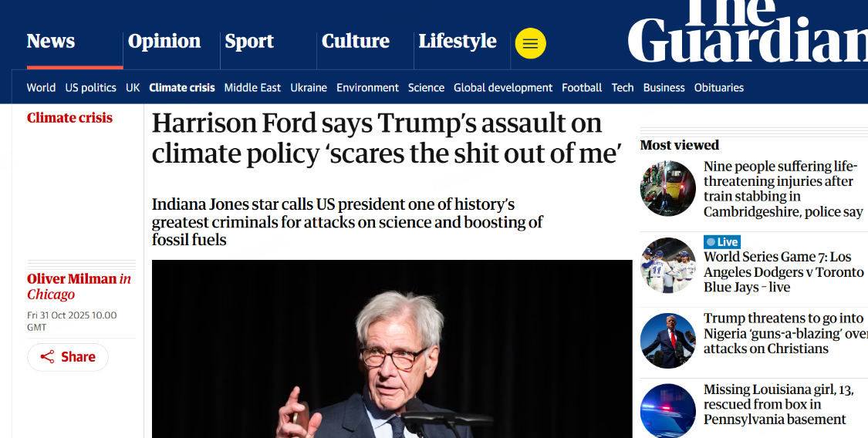Open the yellow hamburger menu button
The width and height of the screenshot is (868, 438).
[x=530, y=43]
